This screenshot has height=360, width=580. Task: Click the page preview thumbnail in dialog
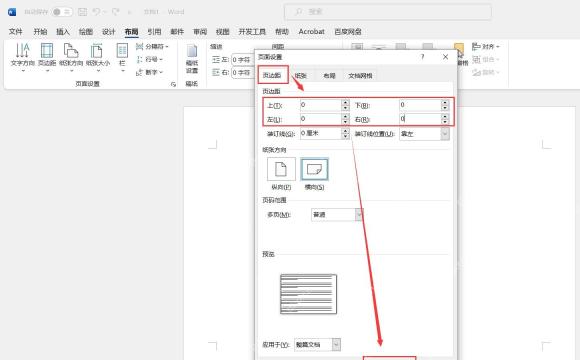point(308,294)
